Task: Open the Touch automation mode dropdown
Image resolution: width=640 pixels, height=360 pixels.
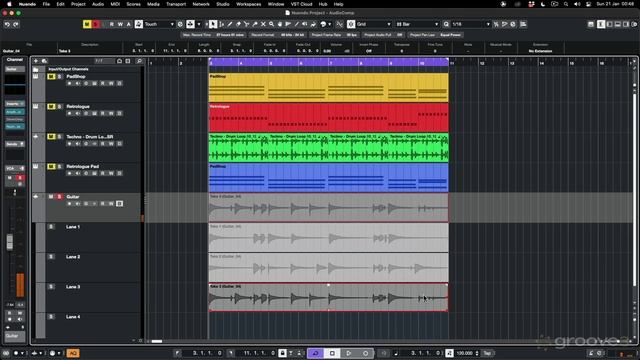Action: pos(159,24)
